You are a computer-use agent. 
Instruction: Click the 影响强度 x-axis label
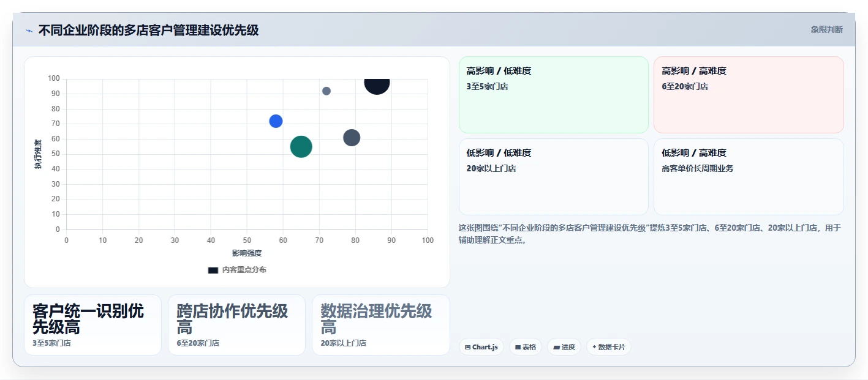point(247,253)
